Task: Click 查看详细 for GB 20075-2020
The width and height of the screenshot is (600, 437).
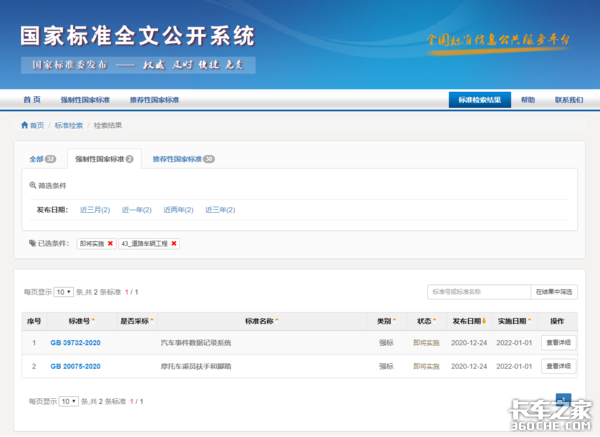Action: click(559, 367)
